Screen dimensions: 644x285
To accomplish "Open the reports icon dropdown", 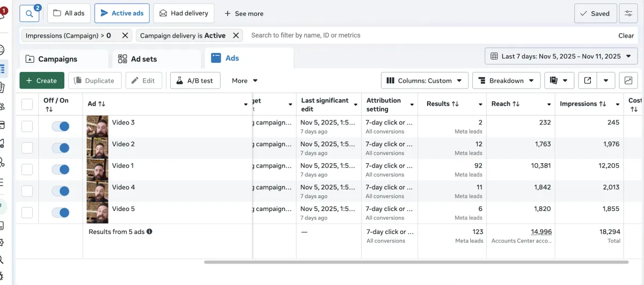I will click(x=559, y=81).
